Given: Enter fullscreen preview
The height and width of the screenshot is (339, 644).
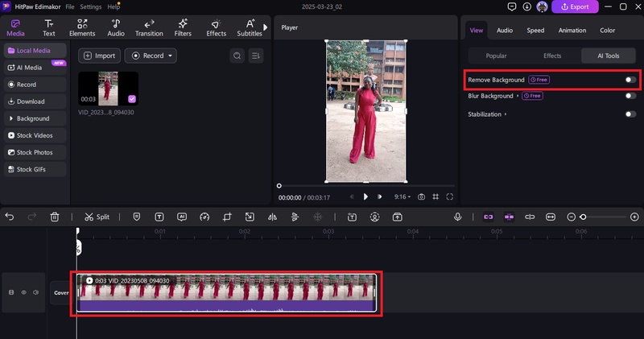Looking at the screenshot, I should [450, 196].
